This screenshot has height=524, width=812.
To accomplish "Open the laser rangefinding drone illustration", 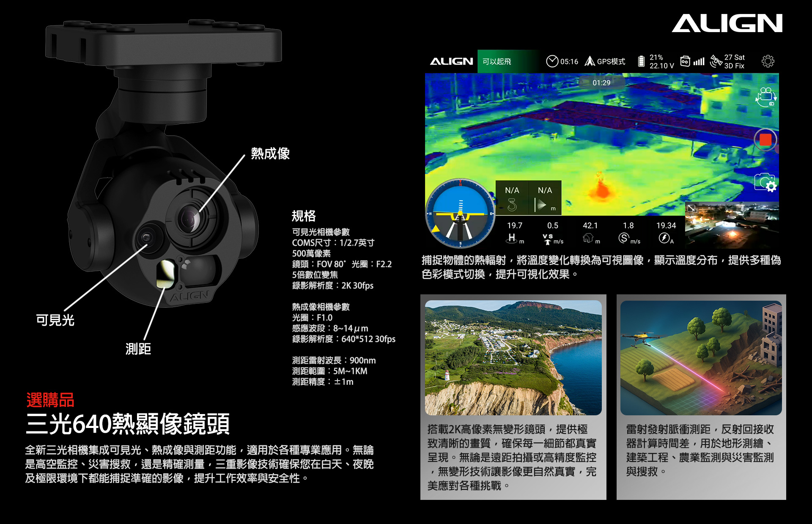I will tap(701, 358).
